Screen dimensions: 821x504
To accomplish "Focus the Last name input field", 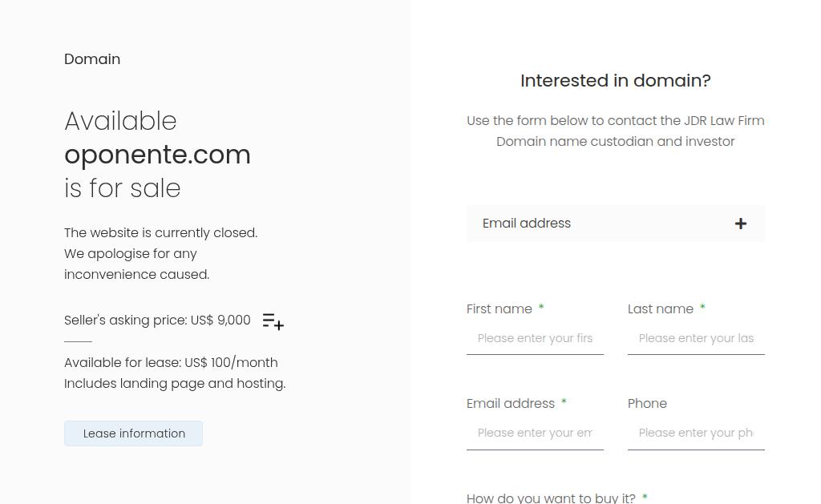I will point(696,339).
